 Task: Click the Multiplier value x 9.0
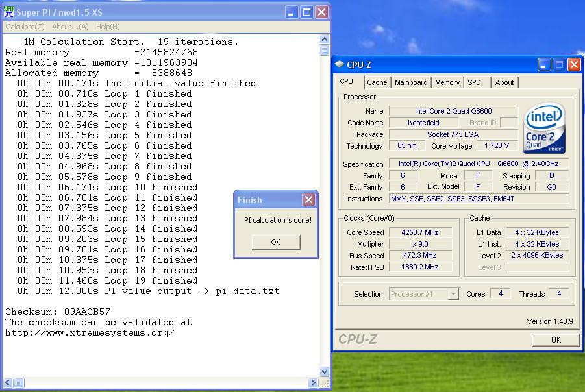[x=420, y=244]
